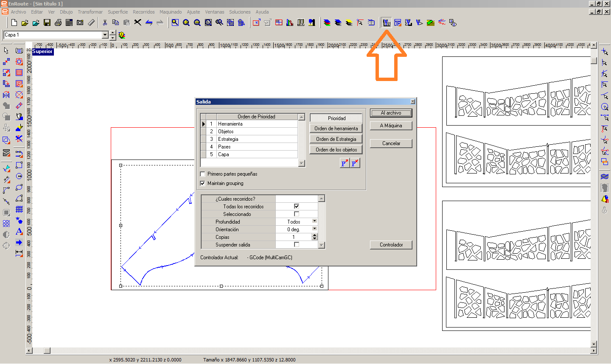Click the light bulb layers icon
The height and width of the screenshot is (364, 611).
click(x=122, y=35)
